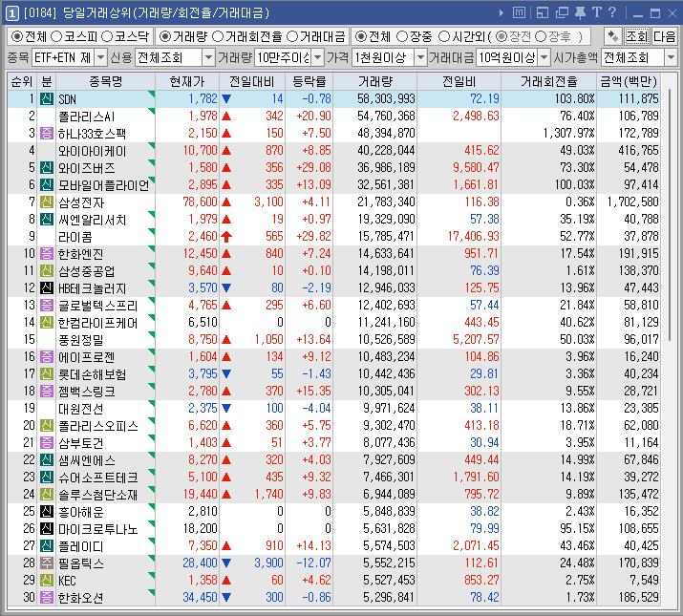Click the 신 badge next to 플레이디
Image resolution: width=683 pixels, height=616 pixels.
click(x=47, y=546)
